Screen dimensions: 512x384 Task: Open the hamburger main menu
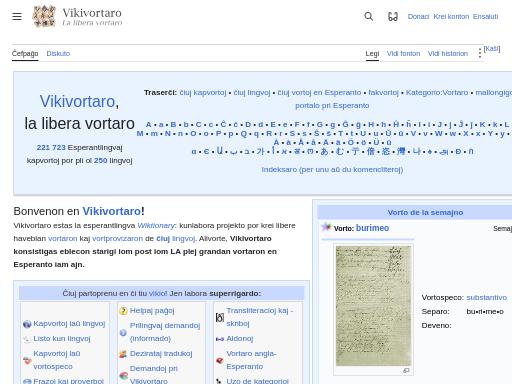[17, 16]
